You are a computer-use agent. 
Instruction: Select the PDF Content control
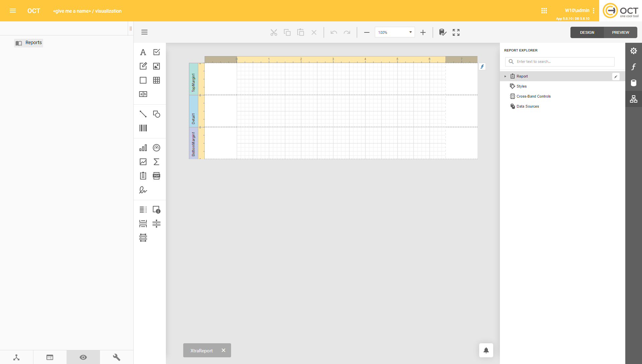tap(156, 176)
